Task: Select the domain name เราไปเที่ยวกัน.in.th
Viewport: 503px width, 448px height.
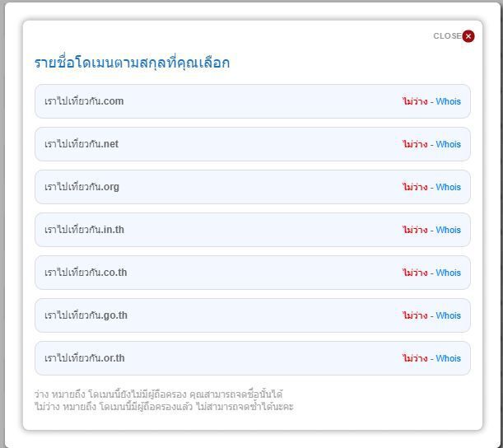Action: [84, 230]
